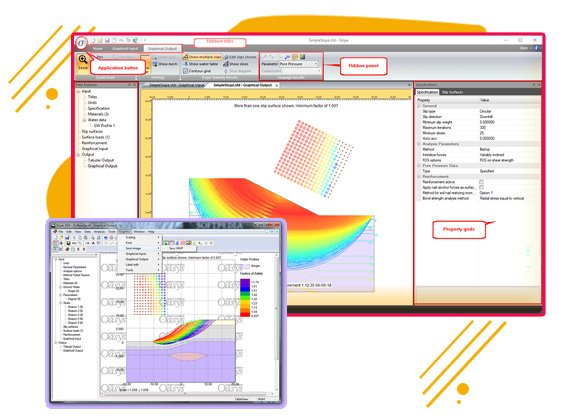The width and height of the screenshot is (570, 420).
Task: Click the Show datum icon
Action: click(x=155, y=64)
